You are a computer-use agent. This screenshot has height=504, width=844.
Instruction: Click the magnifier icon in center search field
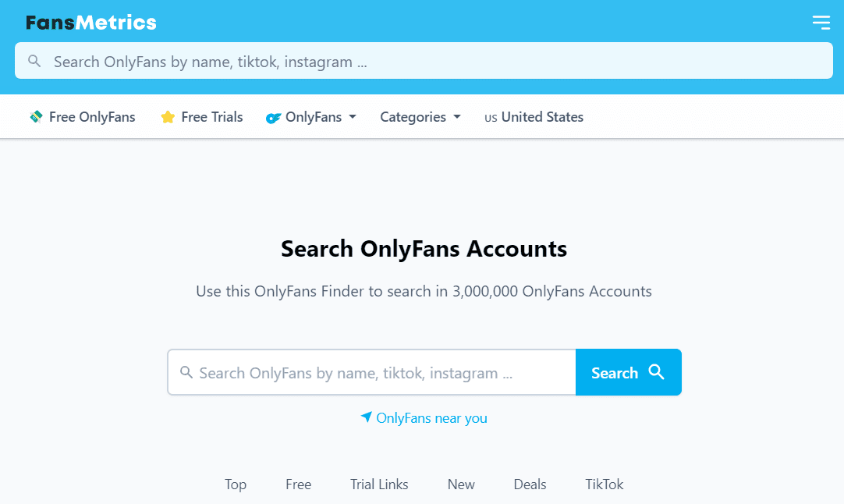pos(186,372)
